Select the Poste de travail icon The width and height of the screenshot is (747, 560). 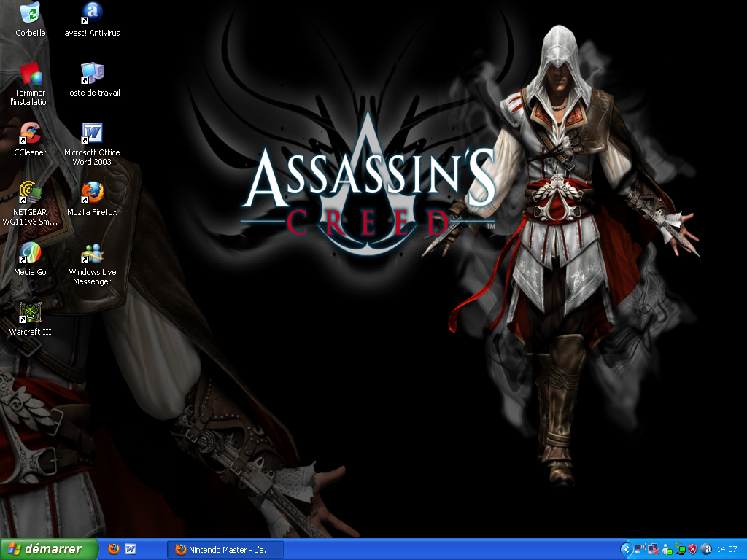coord(92,79)
